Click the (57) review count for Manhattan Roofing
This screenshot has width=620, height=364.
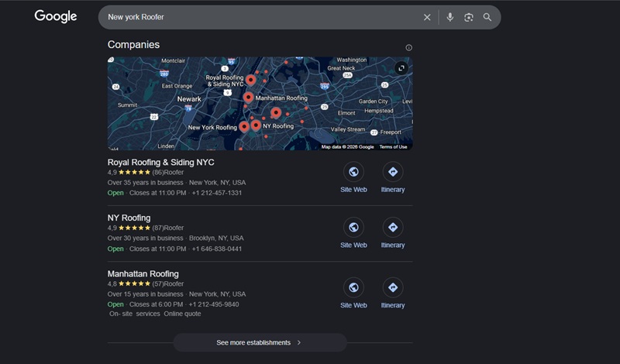click(158, 283)
